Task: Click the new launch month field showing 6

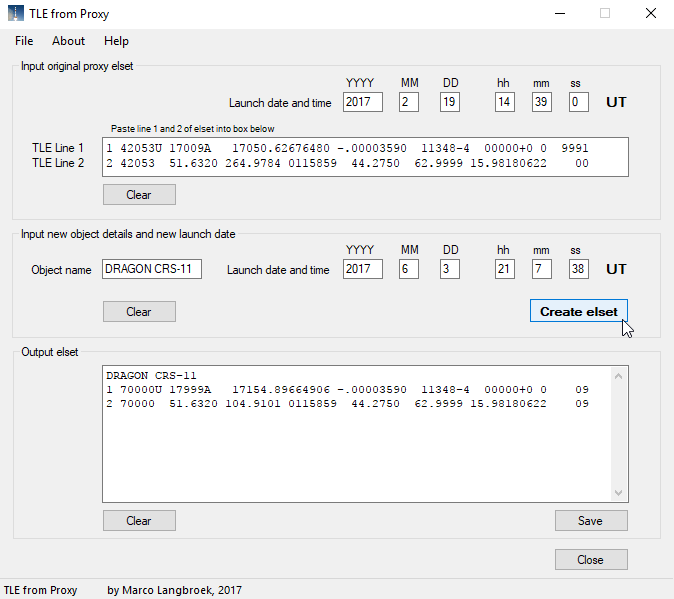Action: 409,269
